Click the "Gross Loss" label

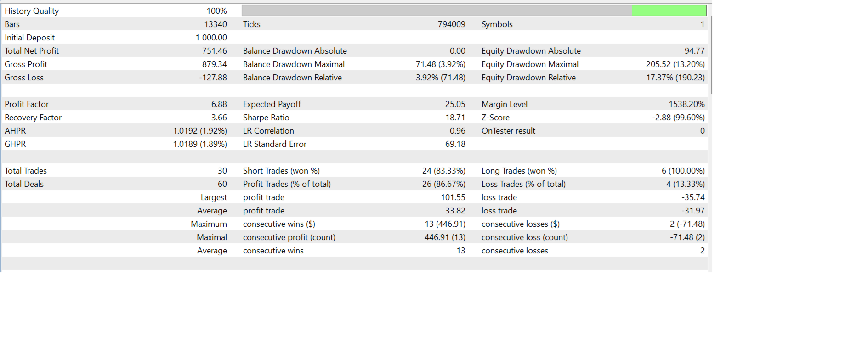click(x=24, y=78)
